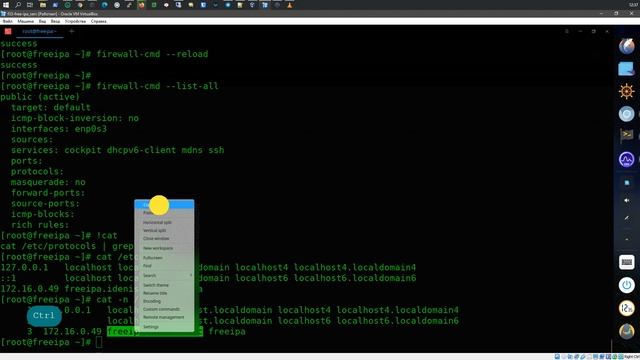Screen dimensions: 640x360
Task: Add a new terminal tab with plus
Action: 71,31
